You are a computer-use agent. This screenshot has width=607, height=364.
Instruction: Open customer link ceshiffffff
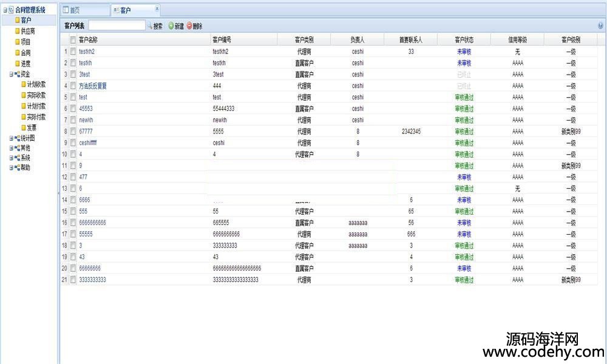(x=88, y=143)
